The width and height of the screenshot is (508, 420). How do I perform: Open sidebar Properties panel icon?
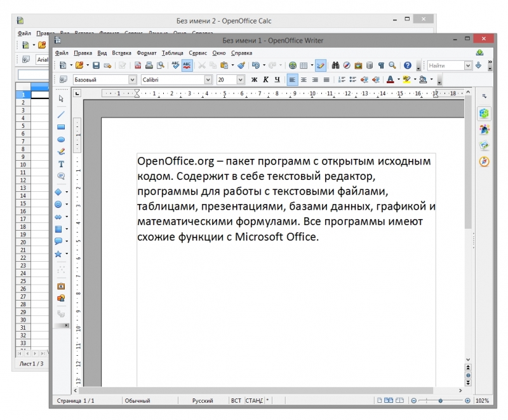tap(484, 114)
